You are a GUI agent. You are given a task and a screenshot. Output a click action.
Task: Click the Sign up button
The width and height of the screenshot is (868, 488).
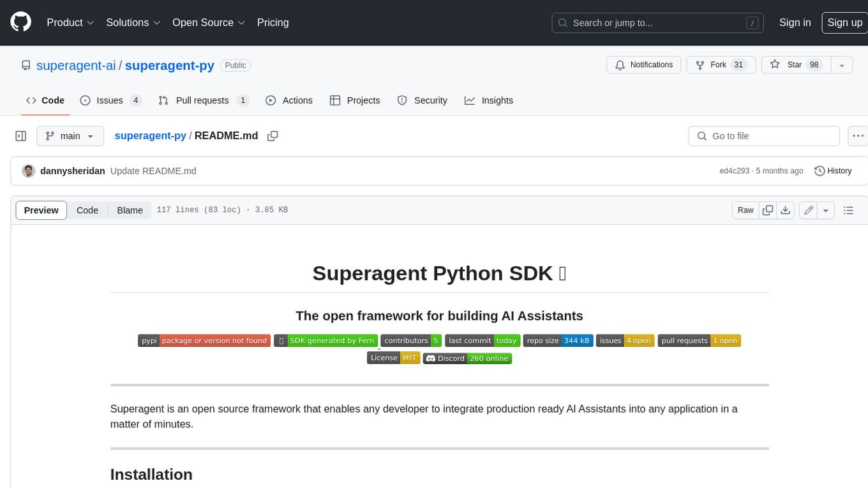coord(844,22)
